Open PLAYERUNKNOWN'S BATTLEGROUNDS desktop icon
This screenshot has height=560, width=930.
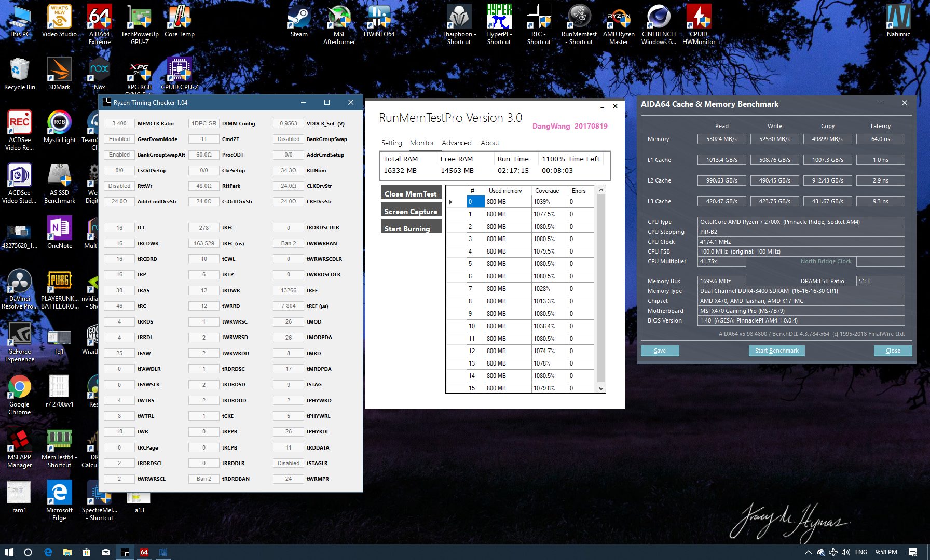point(59,289)
